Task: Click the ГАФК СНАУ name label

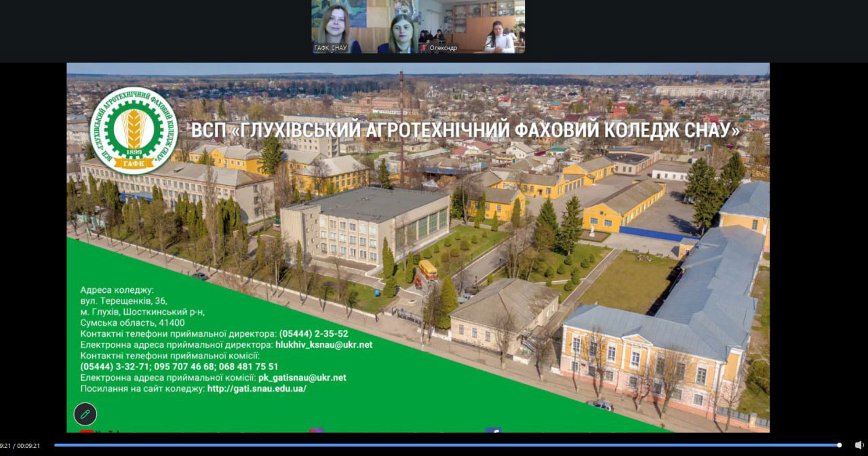Action: 330,48
